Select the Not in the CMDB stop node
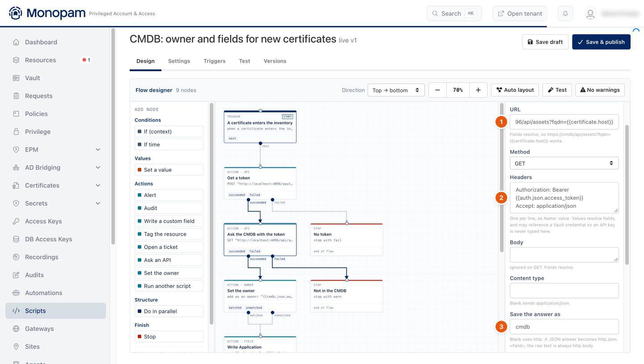 click(x=347, y=295)
